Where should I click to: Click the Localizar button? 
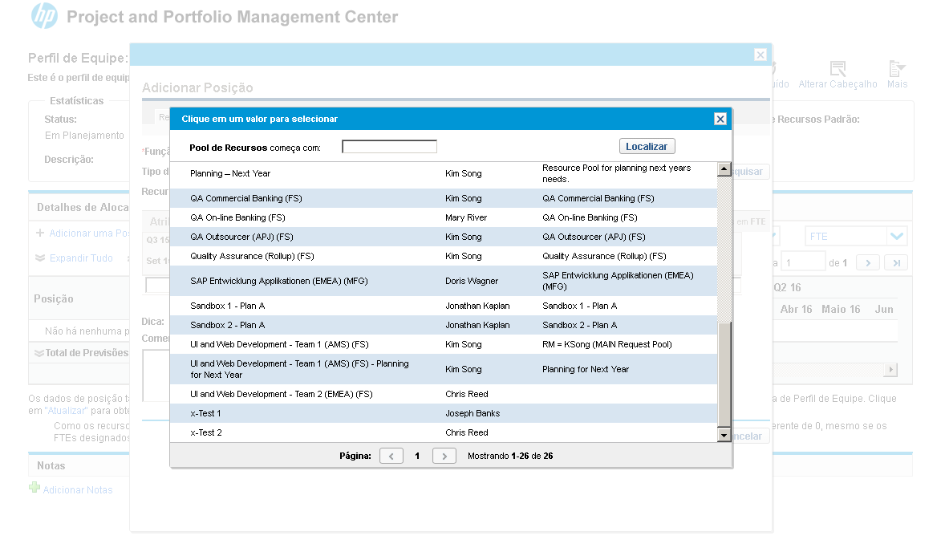[x=647, y=147]
